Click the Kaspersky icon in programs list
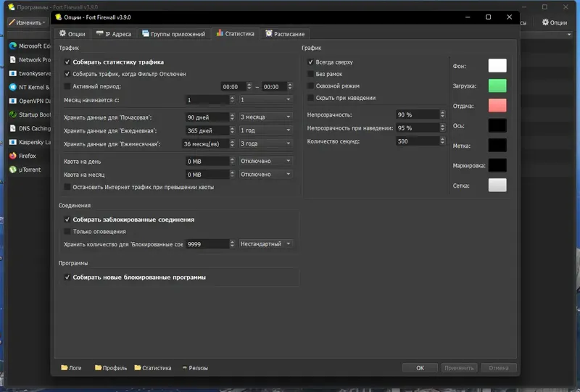Image resolution: width=580 pixels, height=392 pixels. 13,142
